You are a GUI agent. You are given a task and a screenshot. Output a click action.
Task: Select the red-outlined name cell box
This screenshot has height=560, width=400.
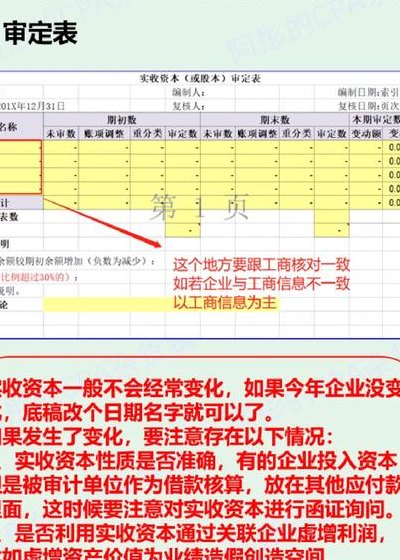pos(21,167)
